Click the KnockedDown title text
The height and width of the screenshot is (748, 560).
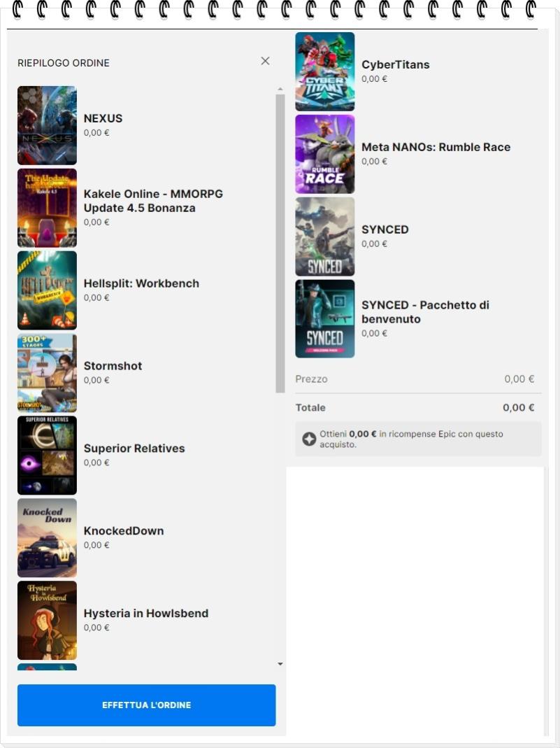coord(124,531)
